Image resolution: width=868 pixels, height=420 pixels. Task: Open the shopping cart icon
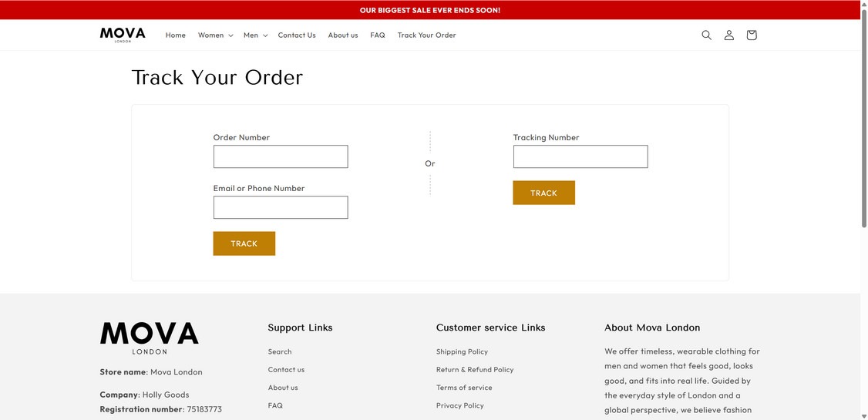click(751, 35)
